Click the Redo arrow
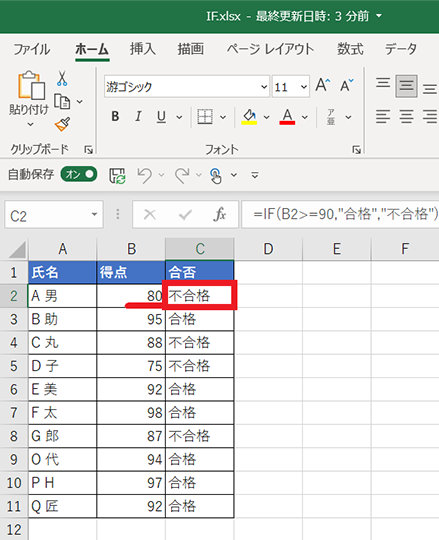 [x=182, y=176]
